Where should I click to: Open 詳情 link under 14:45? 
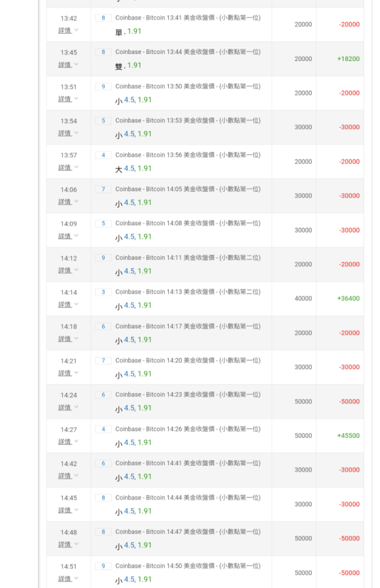coord(65,510)
